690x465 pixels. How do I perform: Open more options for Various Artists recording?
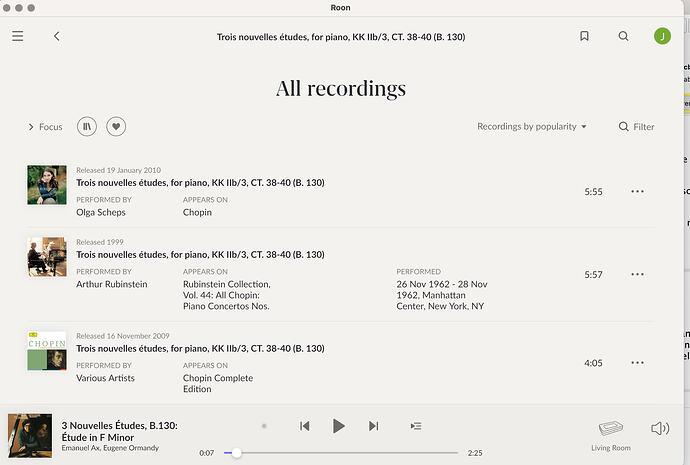pyautogui.click(x=637, y=362)
